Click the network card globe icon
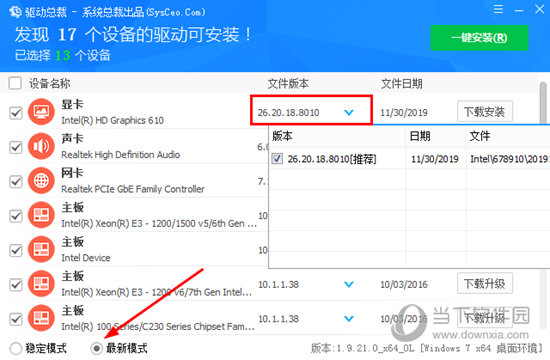Viewport: 550px width, 360px height. point(41,180)
